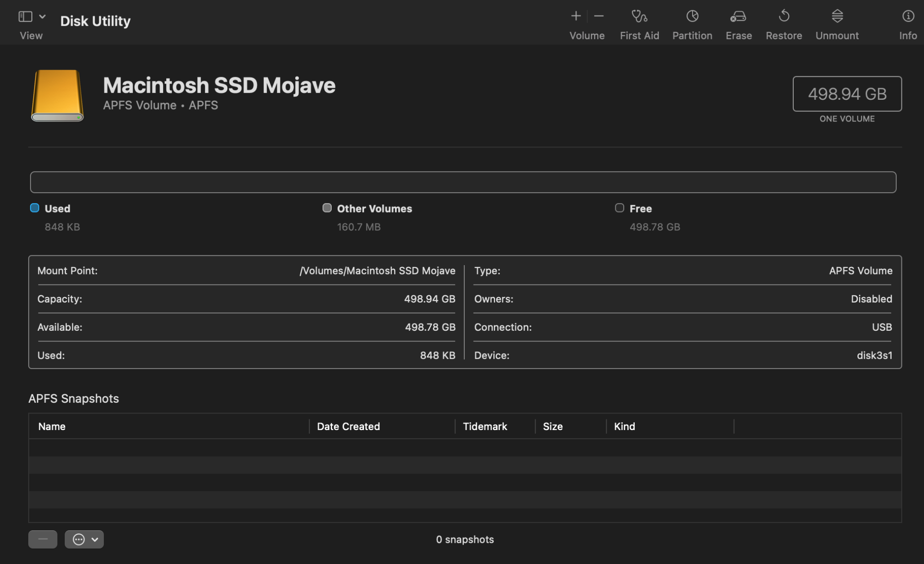Click the 160.7 MB Other Volumes value
Image resolution: width=924 pixels, height=564 pixels.
coord(359,227)
